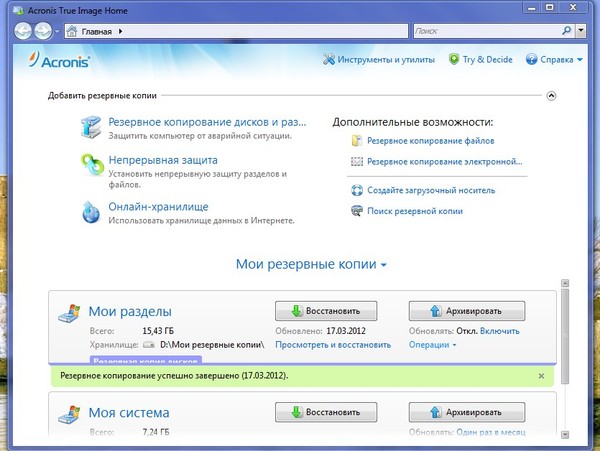Open Поиск резервной копии
The width and height of the screenshot is (600, 451).
(x=415, y=211)
